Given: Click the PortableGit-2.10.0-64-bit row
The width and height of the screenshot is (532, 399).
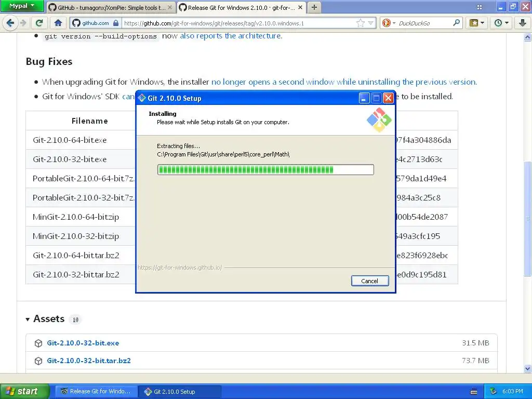Looking at the screenshot, I should click(x=81, y=178).
